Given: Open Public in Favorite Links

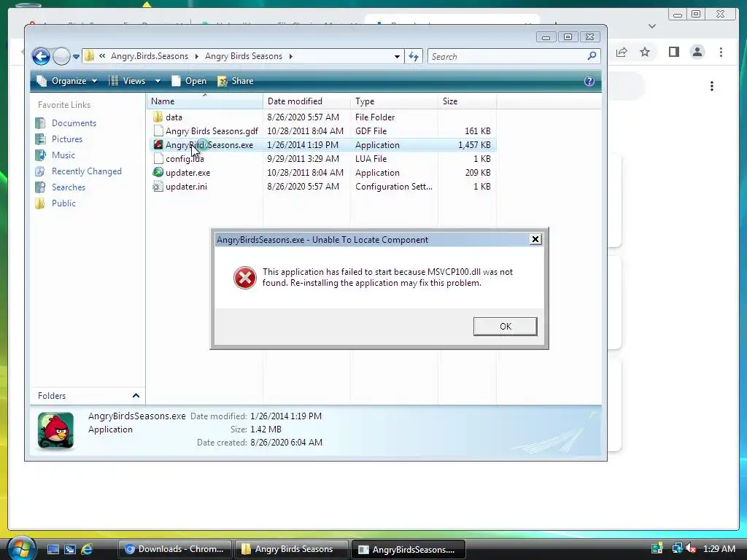Looking at the screenshot, I should pos(55,203).
